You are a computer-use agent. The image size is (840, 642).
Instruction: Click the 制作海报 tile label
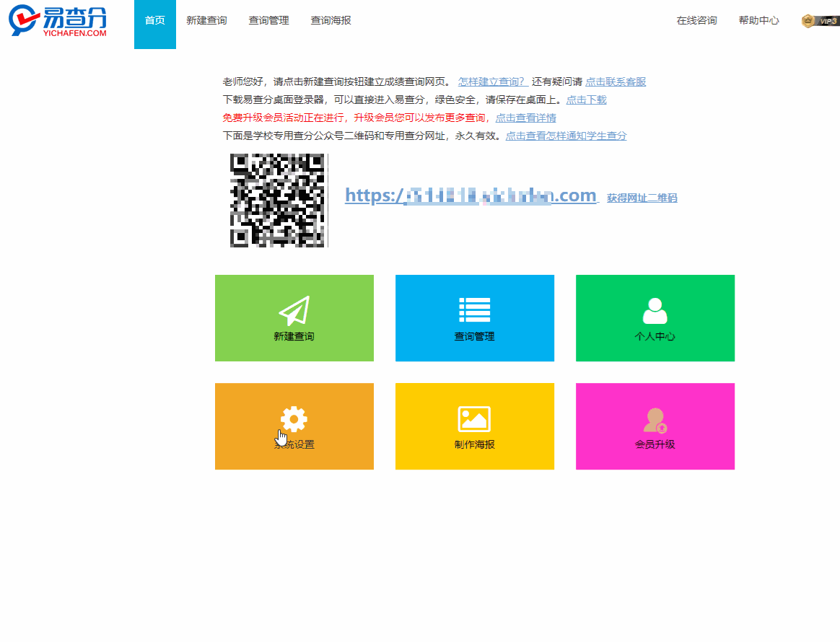point(475,444)
